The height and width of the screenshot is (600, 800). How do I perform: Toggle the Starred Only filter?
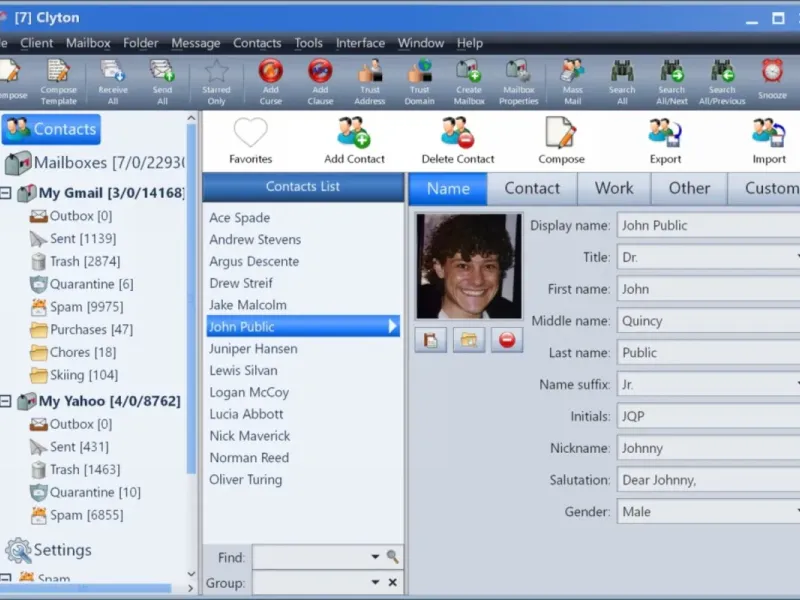pos(216,72)
